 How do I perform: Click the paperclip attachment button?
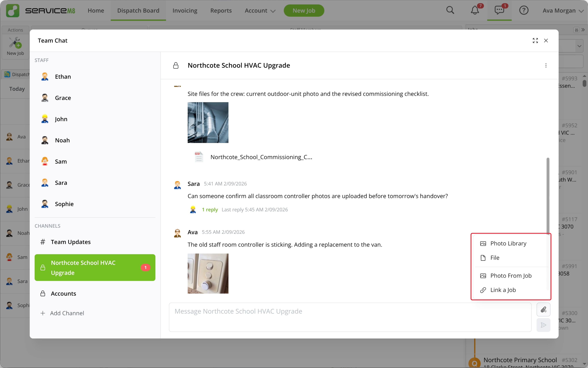tap(543, 310)
